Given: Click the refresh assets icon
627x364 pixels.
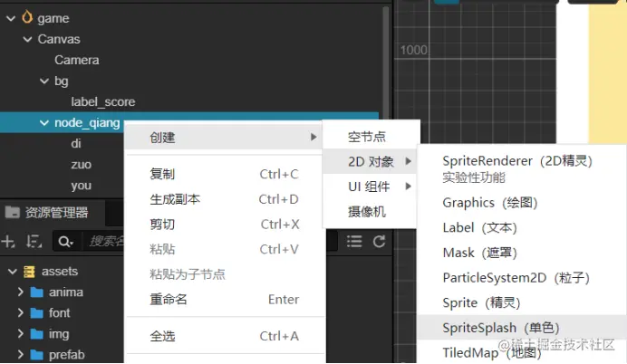Looking at the screenshot, I should pyautogui.click(x=379, y=242).
